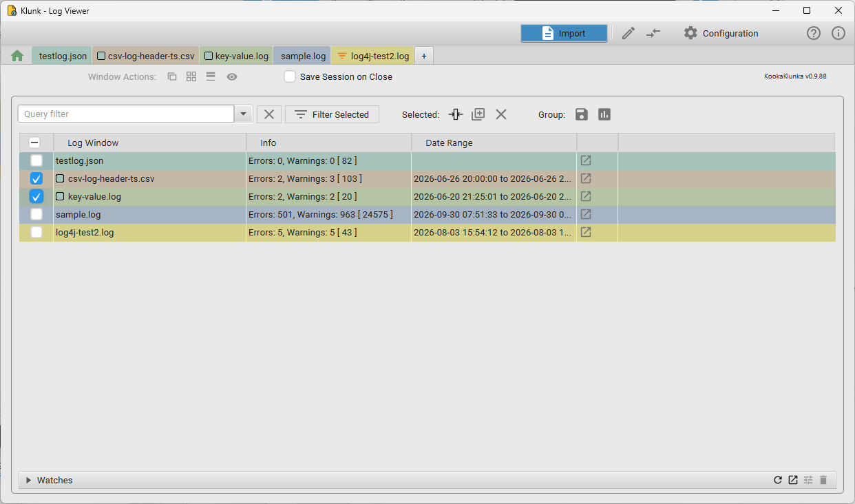Pop out the Watches panel icon
Viewport: 855px width, 504px height.
click(793, 480)
